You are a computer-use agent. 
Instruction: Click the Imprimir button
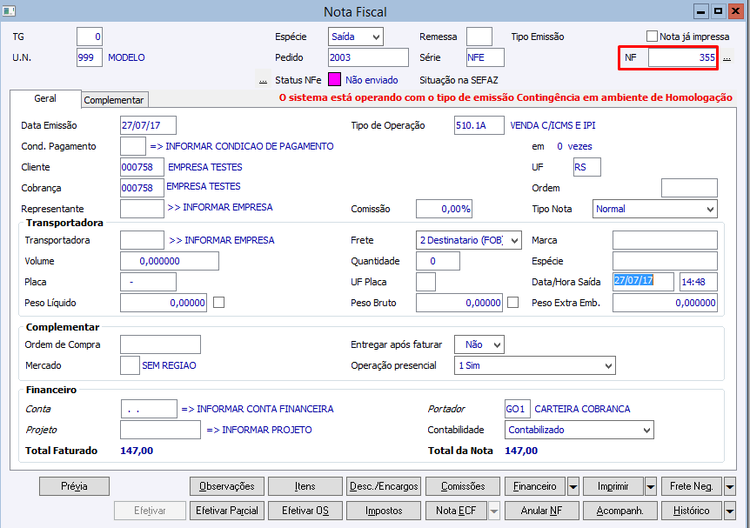tap(613, 486)
